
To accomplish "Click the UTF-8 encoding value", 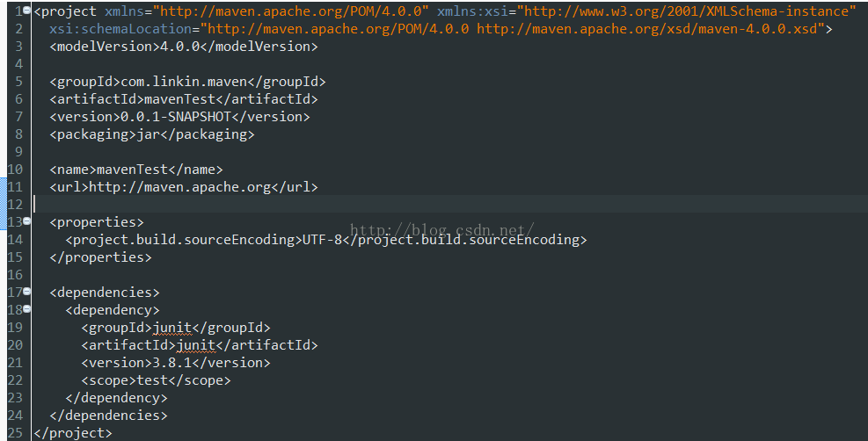I will point(322,240).
